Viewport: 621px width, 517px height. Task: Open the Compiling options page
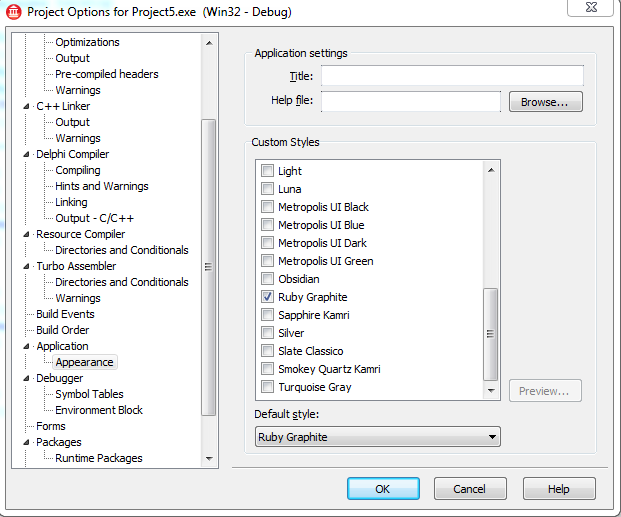pos(78,170)
